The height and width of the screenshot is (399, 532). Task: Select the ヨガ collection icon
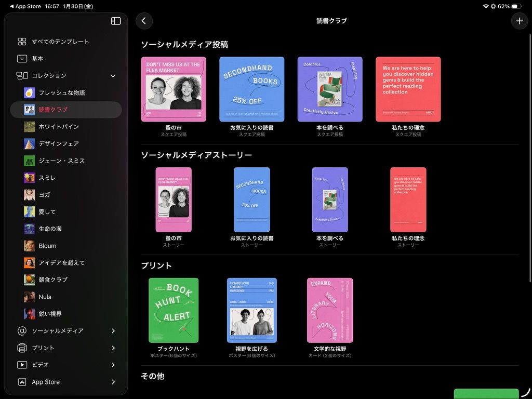point(30,195)
